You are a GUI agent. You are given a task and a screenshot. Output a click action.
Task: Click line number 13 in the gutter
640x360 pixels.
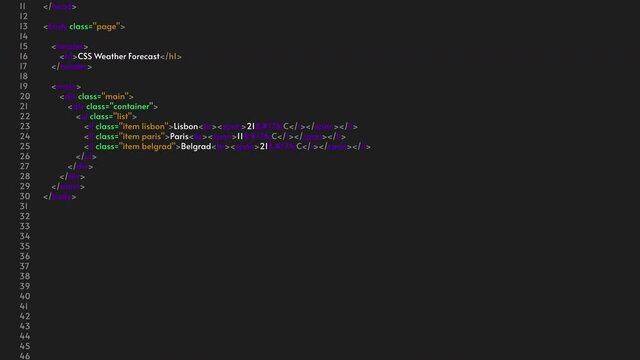23,26
